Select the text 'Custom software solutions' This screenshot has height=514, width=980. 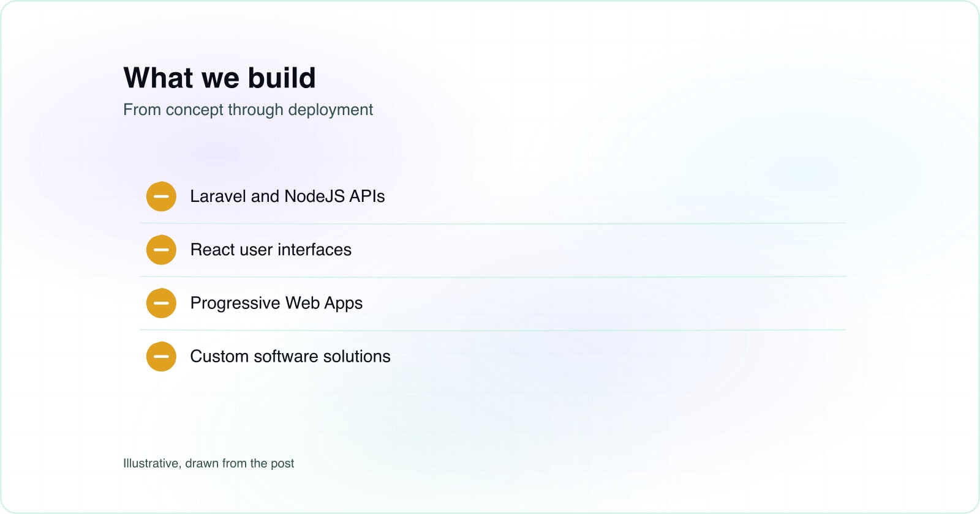(290, 356)
